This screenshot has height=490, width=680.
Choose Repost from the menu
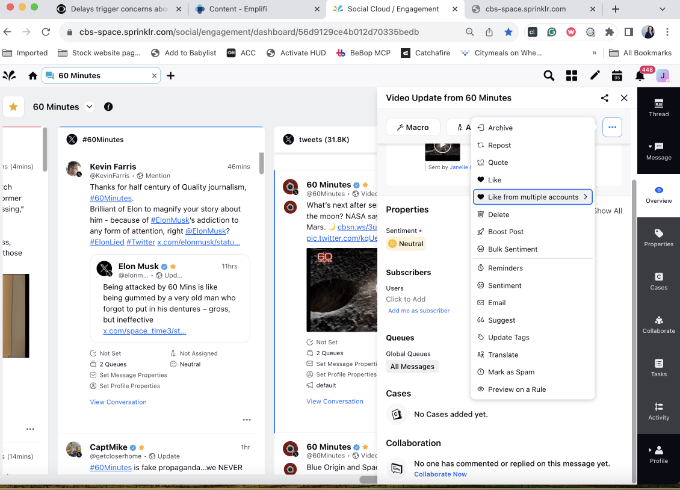533,145
